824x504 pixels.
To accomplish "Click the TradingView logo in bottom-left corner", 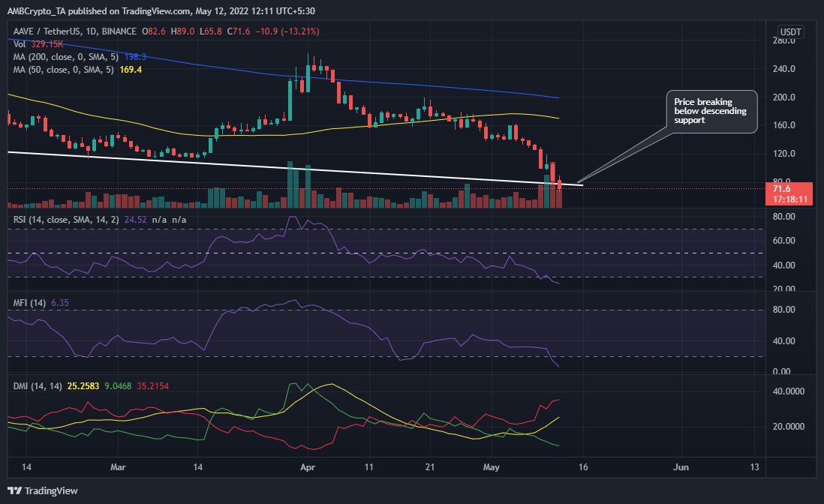I will click(45, 490).
